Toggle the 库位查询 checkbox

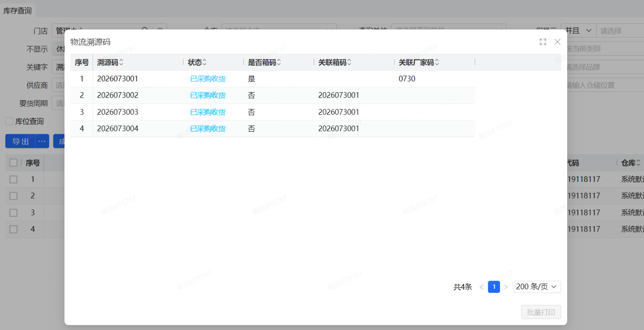tap(10, 121)
